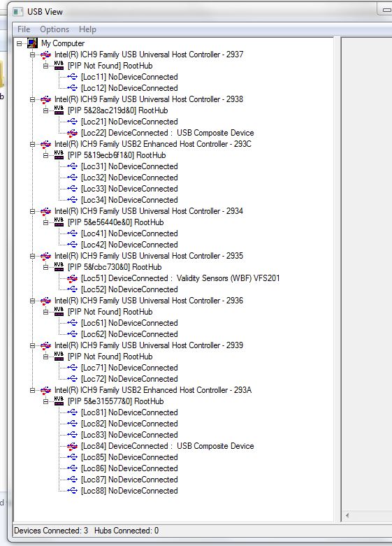Image resolution: width=392 pixels, height=546 pixels.
Task: Click the My Computer icon
Action: pos(32,43)
